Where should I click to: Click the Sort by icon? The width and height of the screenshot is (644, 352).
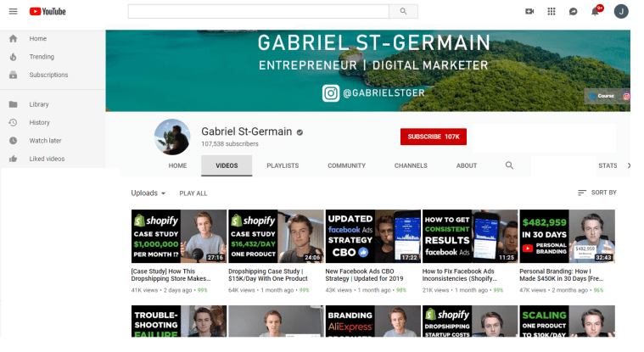click(x=581, y=193)
